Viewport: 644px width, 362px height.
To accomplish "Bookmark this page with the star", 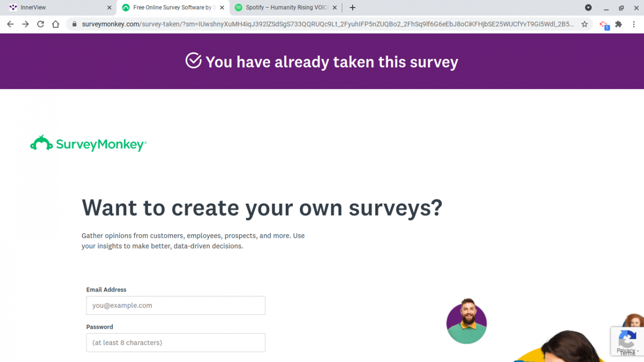I will (x=585, y=24).
